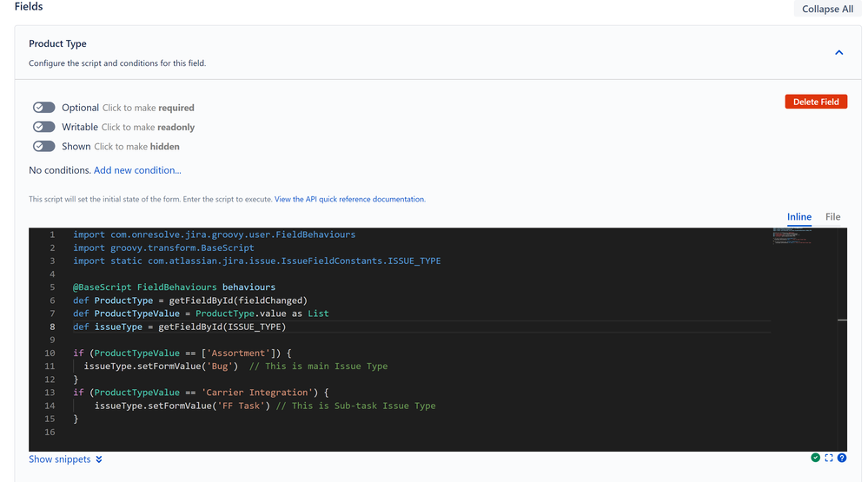
Task: Click the 'This is Sub-task Issue Type' comment
Action: [x=356, y=406]
